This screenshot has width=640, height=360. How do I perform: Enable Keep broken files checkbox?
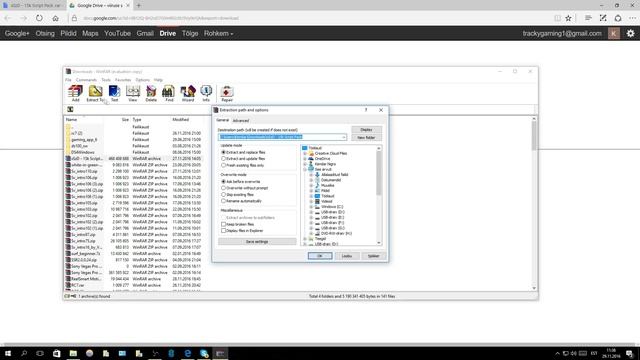point(223,224)
